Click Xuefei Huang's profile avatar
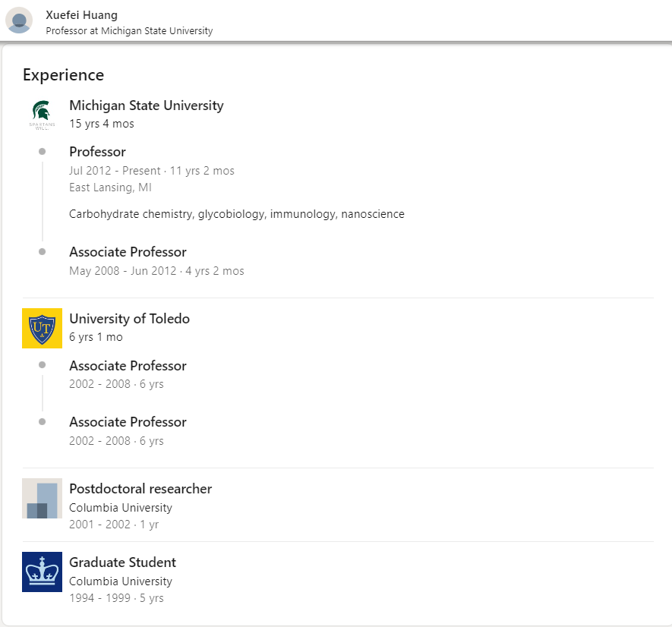This screenshot has height=627, width=672. (x=19, y=20)
